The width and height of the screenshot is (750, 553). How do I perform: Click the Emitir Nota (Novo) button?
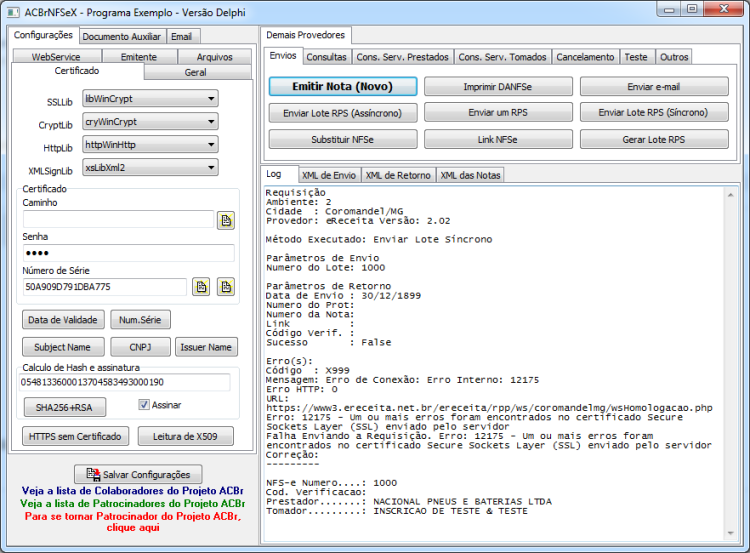(x=342, y=87)
